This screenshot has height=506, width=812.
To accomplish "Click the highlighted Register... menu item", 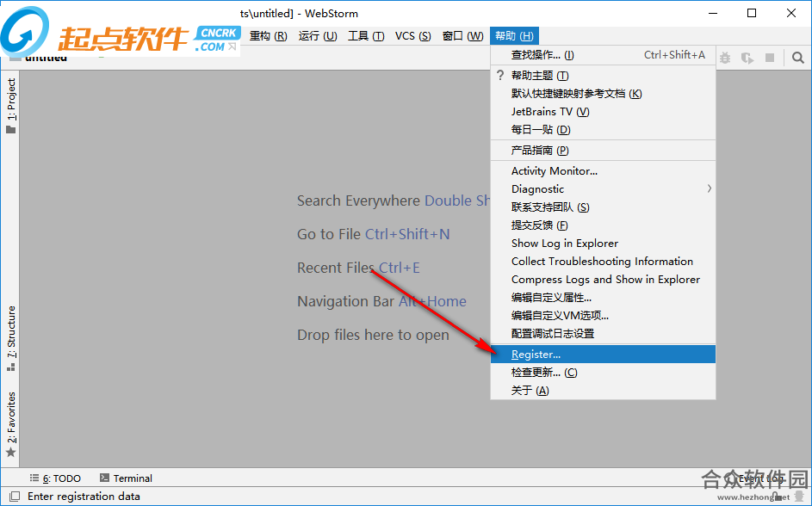I will coord(603,355).
